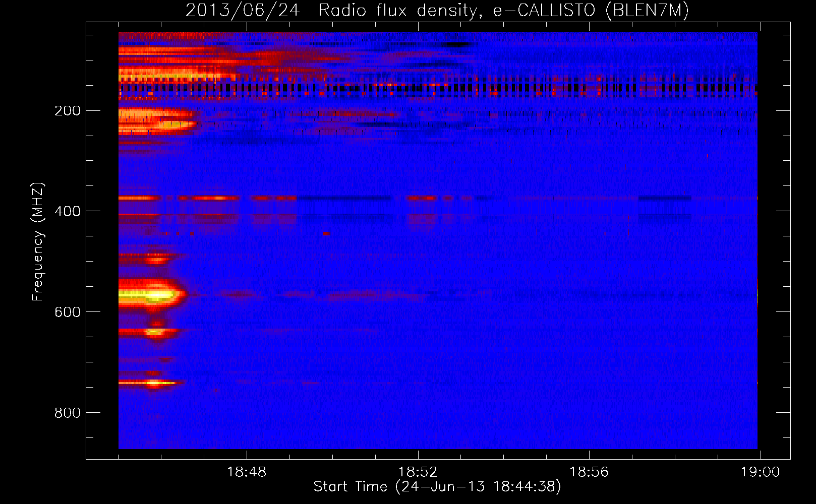Click the 19:00 time axis label
The width and height of the screenshot is (816, 504).
760,472
